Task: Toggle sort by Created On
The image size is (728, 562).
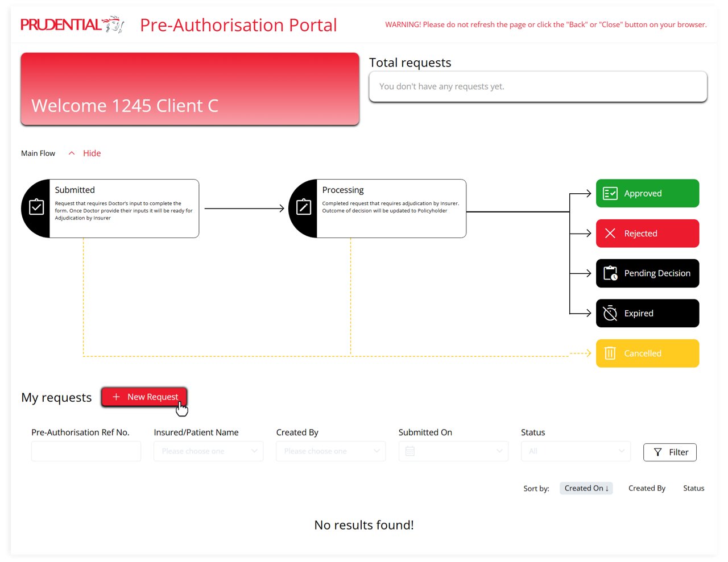Action: coord(586,488)
